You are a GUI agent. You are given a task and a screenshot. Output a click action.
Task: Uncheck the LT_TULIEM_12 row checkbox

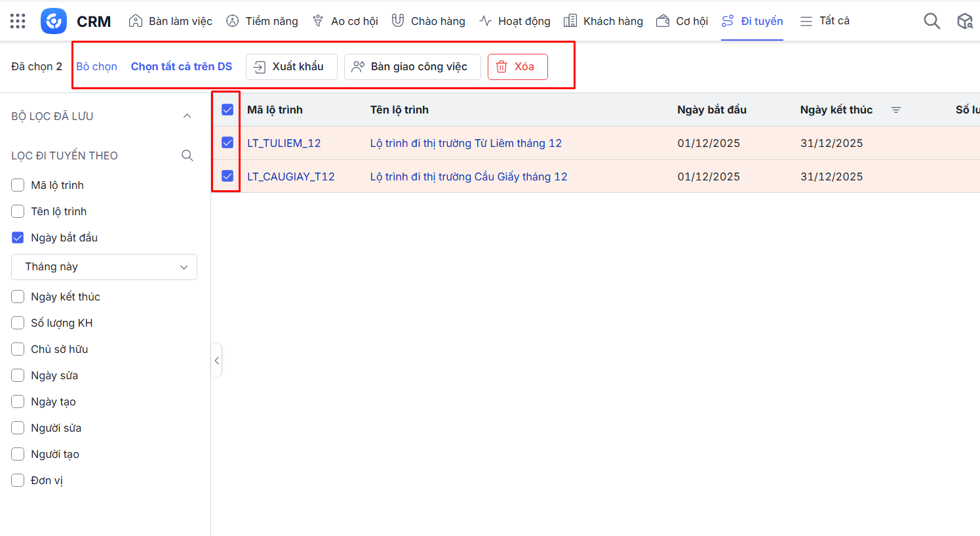(227, 143)
